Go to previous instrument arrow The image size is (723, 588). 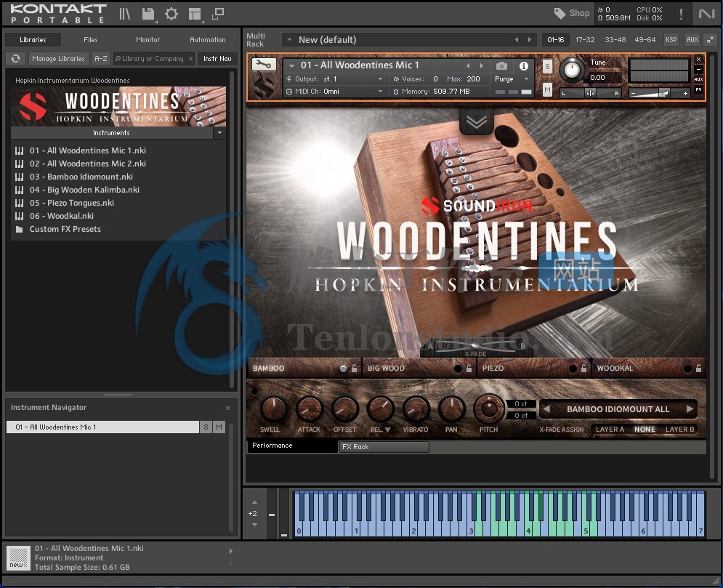pyautogui.click(x=468, y=66)
